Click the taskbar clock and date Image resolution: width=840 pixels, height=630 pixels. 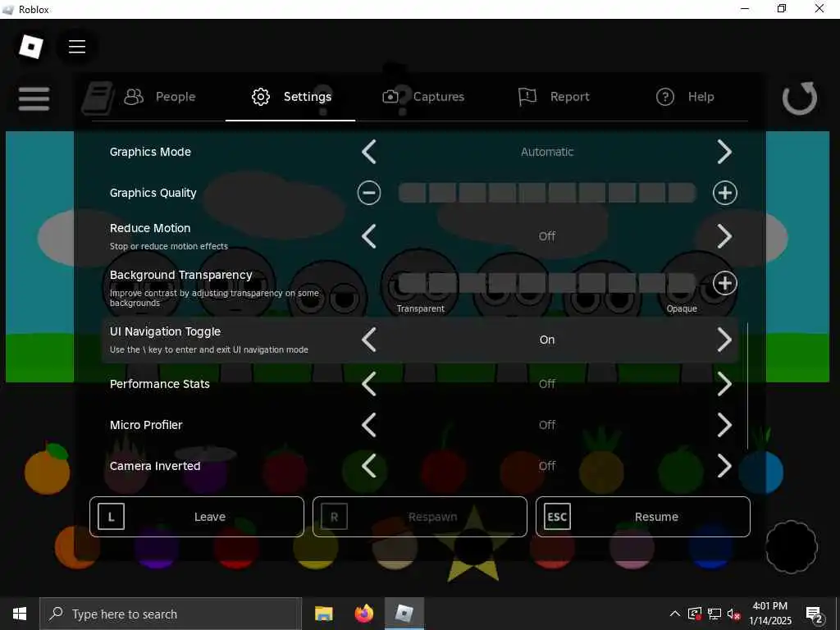(769, 614)
